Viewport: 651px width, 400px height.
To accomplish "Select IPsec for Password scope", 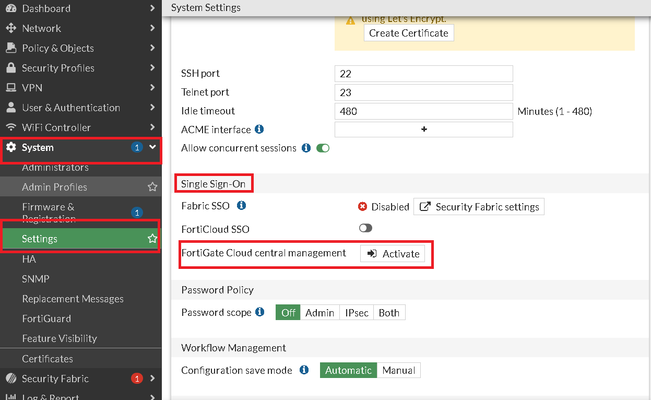I will pos(356,313).
